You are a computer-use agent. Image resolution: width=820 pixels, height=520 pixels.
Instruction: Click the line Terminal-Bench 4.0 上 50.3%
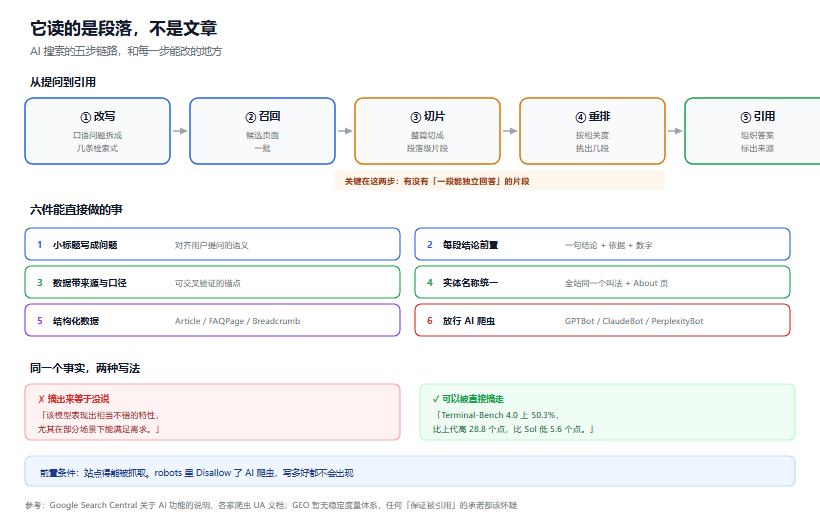tap(496, 415)
